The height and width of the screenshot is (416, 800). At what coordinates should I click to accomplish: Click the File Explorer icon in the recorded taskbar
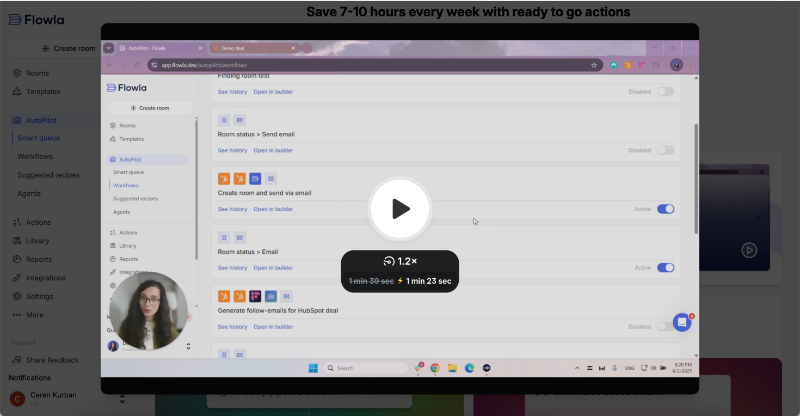(x=452, y=368)
